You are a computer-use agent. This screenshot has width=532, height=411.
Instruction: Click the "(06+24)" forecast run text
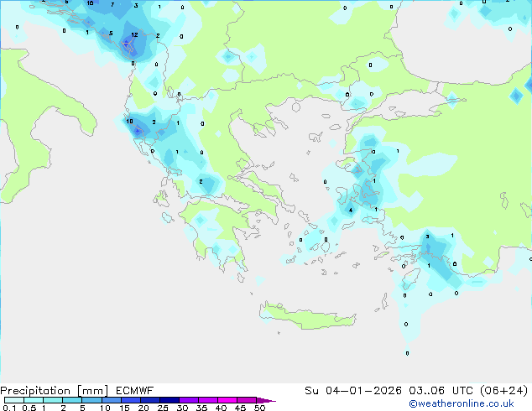coord(504,391)
